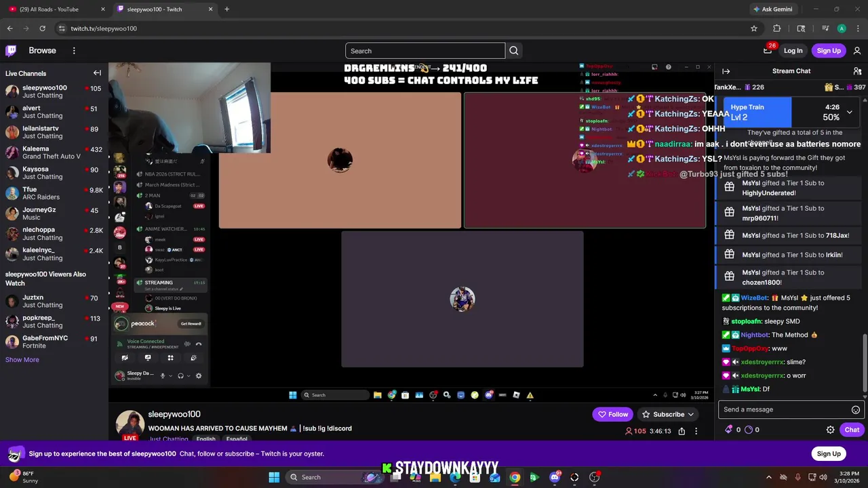Viewport: 868px width, 488px height.
Task: Switch to the YouTube All Roads tab
Action: click(54, 9)
